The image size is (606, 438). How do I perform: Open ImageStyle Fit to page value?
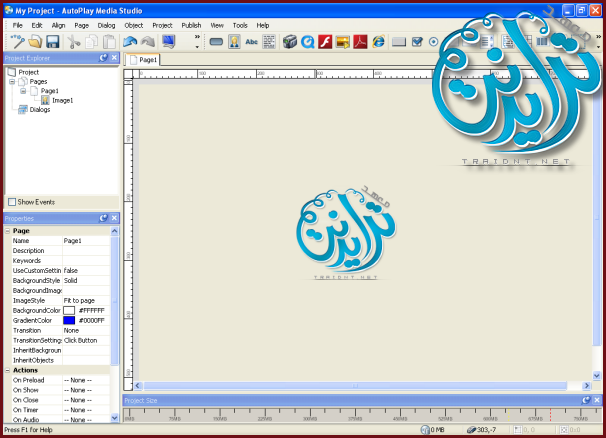point(86,300)
